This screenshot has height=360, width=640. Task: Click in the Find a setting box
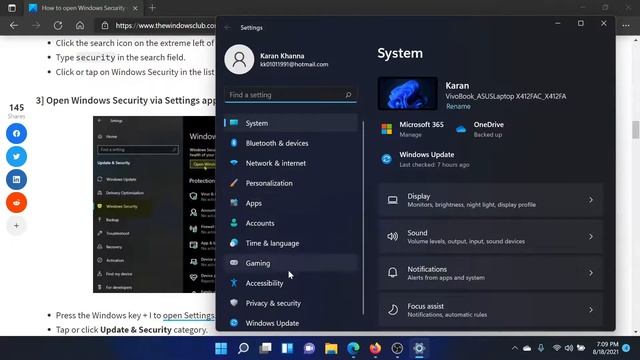[x=291, y=95]
